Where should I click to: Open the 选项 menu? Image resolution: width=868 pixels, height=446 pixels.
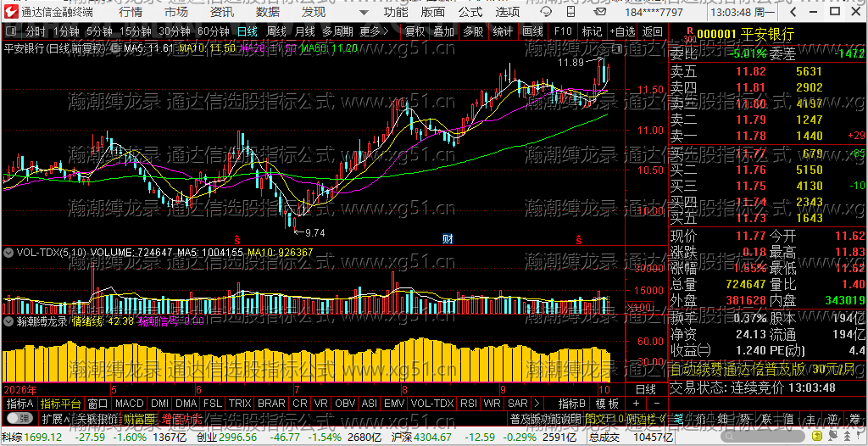point(508,12)
